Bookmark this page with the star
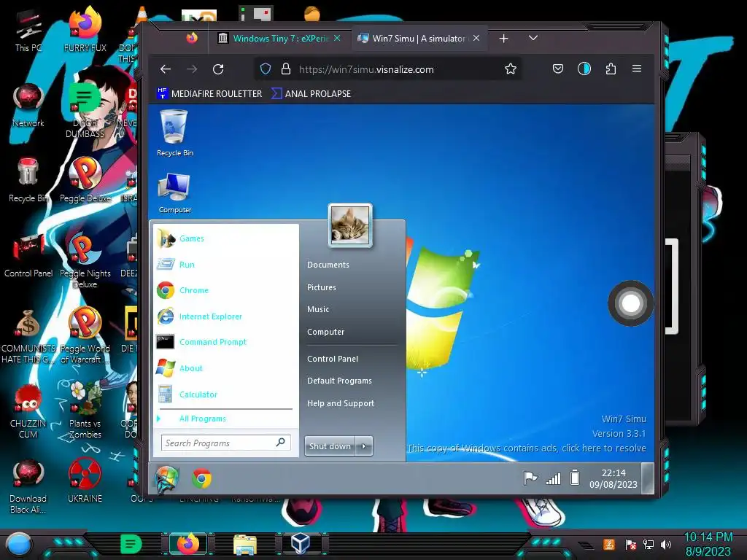The width and height of the screenshot is (747, 560). tap(510, 69)
